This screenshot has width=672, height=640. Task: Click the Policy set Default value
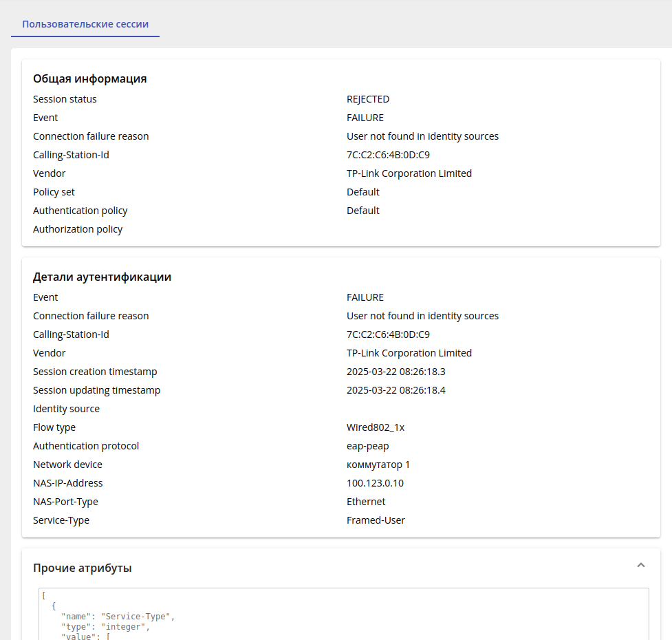(362, 192)
